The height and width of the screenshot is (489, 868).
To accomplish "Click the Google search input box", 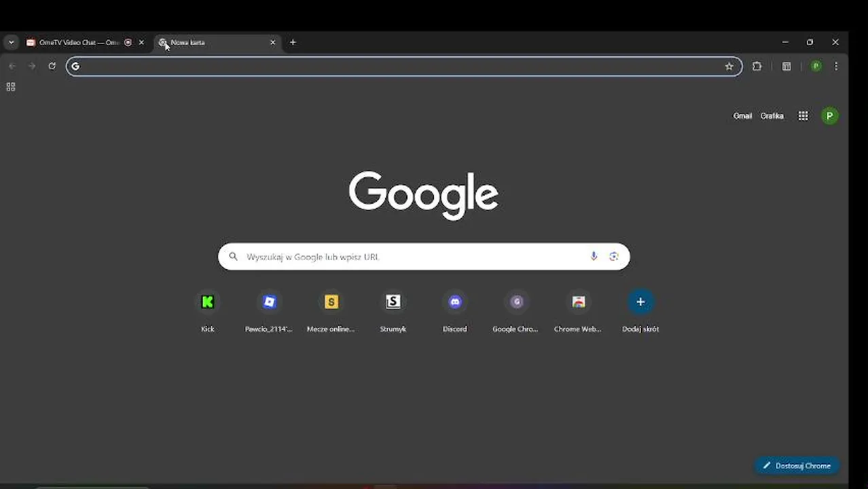I will click(x=424, y=257).
